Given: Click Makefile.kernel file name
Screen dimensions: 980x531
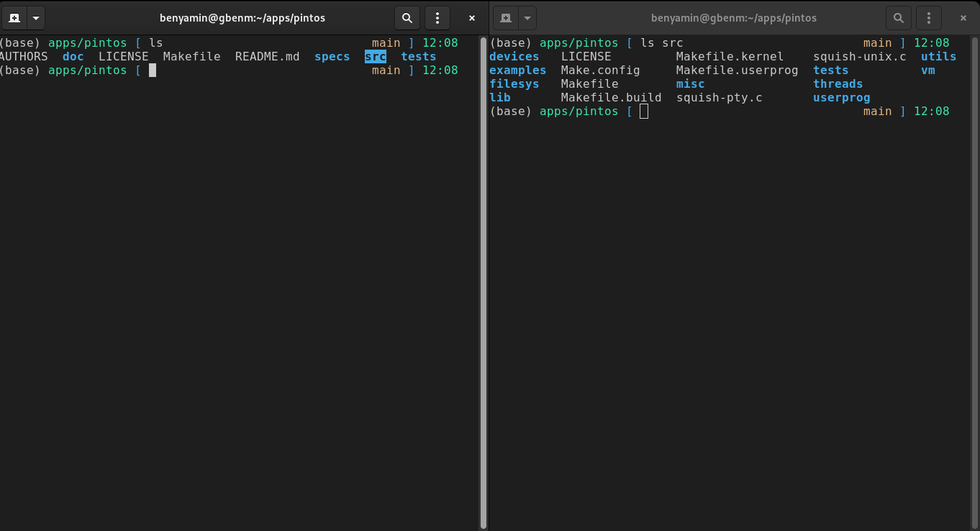Looking at the screenshot, I should pos(730,56).
